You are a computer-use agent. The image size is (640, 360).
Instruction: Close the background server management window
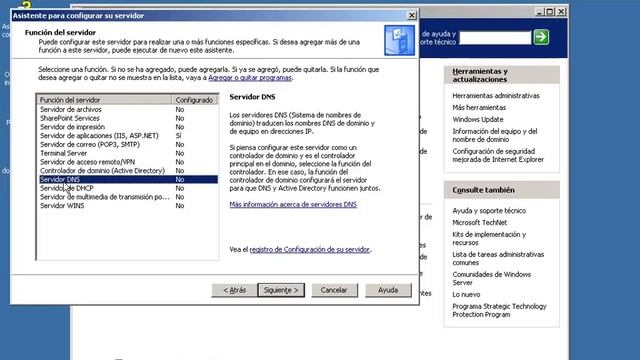561,12
